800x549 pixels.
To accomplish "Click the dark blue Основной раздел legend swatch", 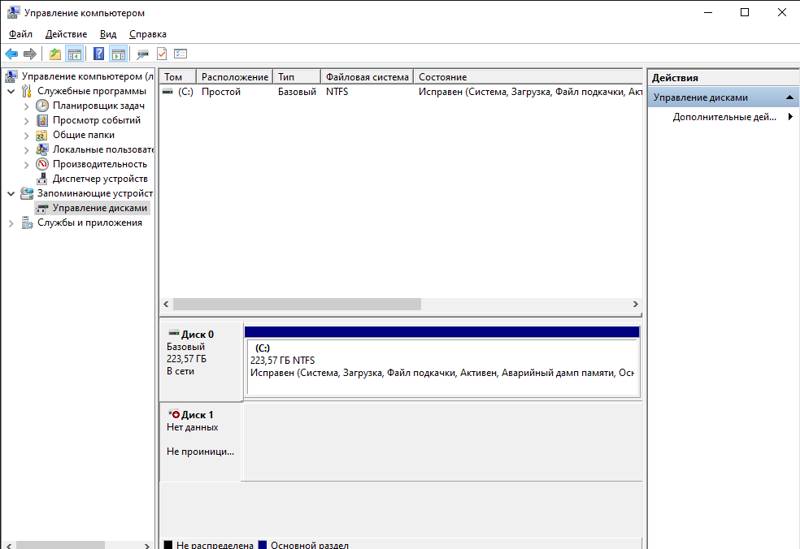I will [263, 544].
